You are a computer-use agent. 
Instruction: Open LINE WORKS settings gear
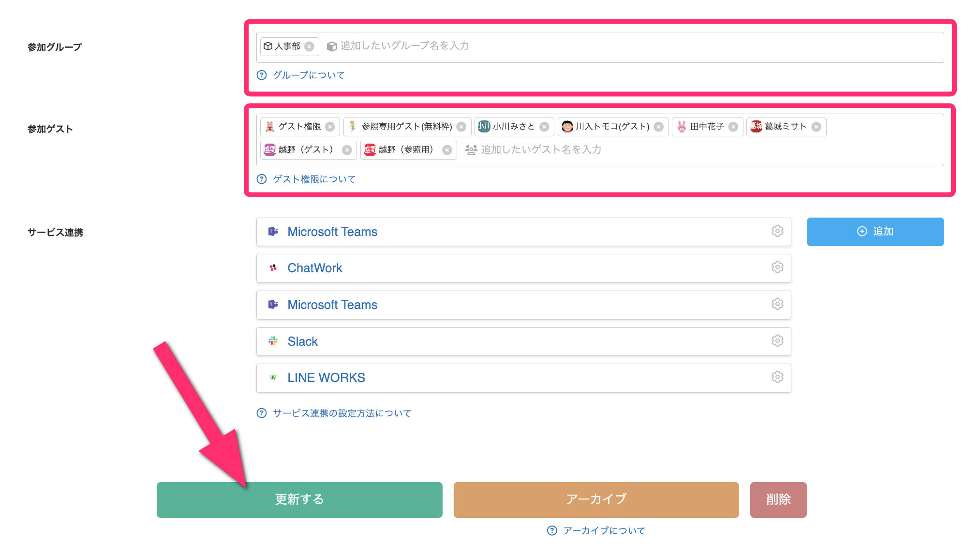pyautogui.click(x=777, y=377)
